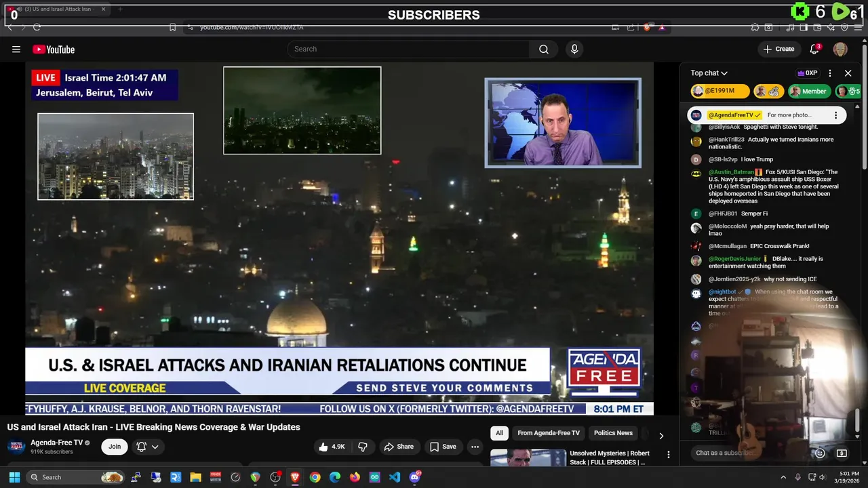Click Windows taskbar Search box
868x488 pixels.
(75, 477)
